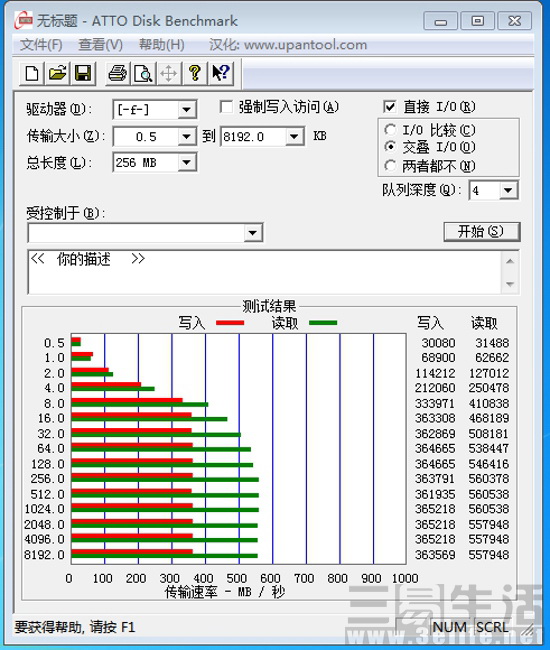The image size is (550, 650).
Task: Expand the 总长度 256 MB dropdown
Action: 187,162
